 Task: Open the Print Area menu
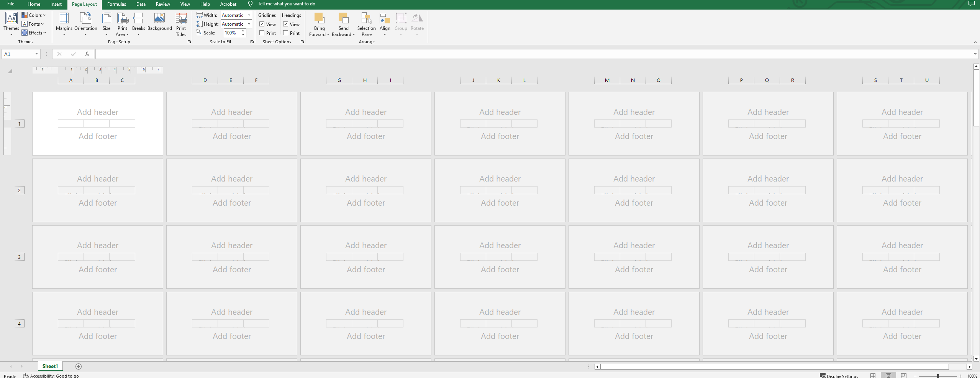pyautogui.click(x=122, y=24)
